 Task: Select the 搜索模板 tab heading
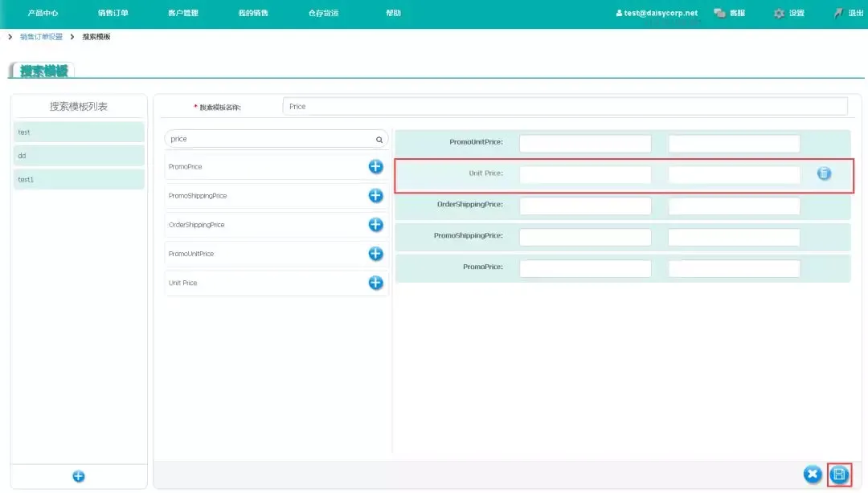click(43, 71)
